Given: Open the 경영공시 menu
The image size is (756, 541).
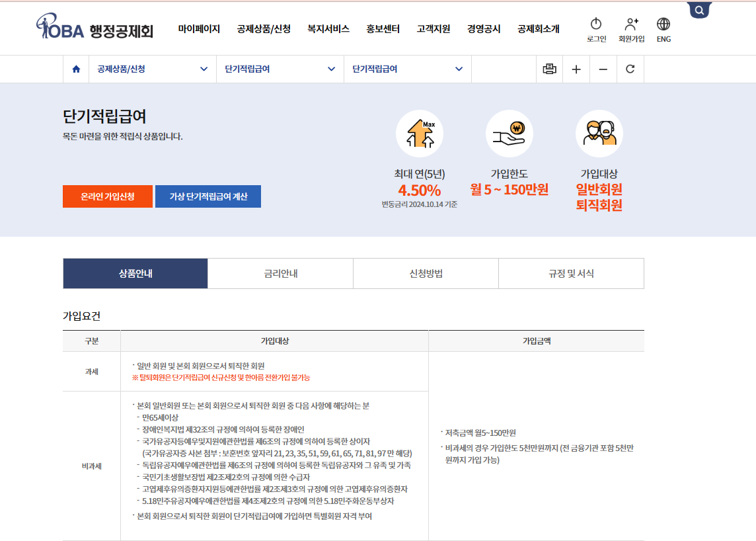Looking at the screenshot, I should point(484,29).
